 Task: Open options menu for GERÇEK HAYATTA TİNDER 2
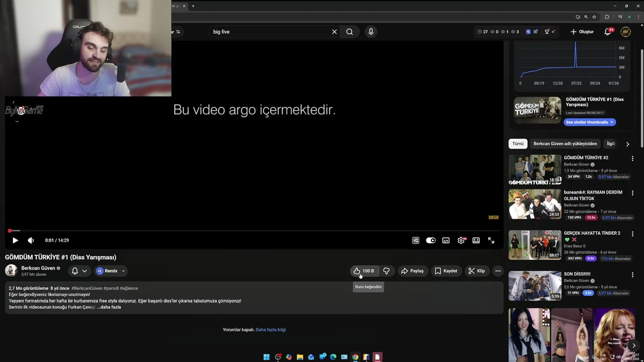point(632,234)
